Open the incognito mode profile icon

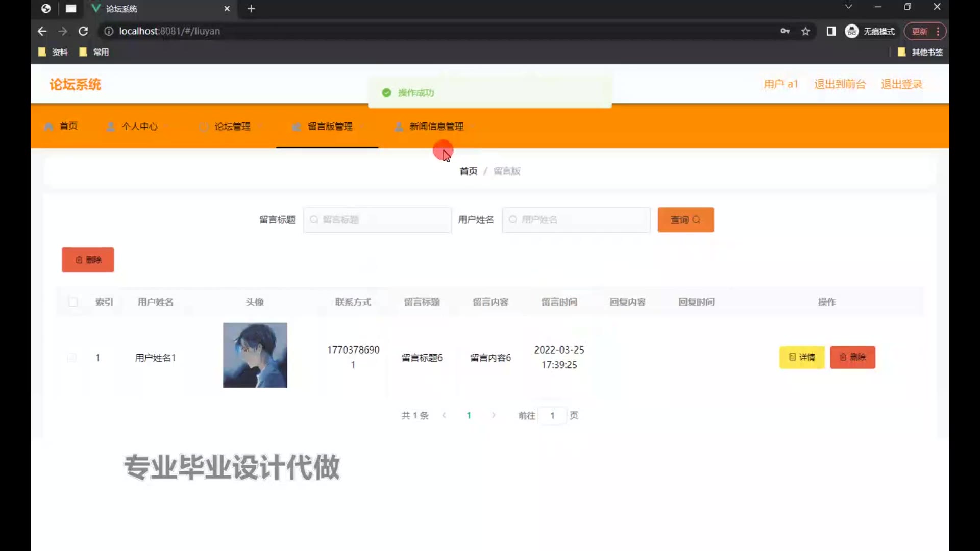pyautogui.click(x=851, y=31)
